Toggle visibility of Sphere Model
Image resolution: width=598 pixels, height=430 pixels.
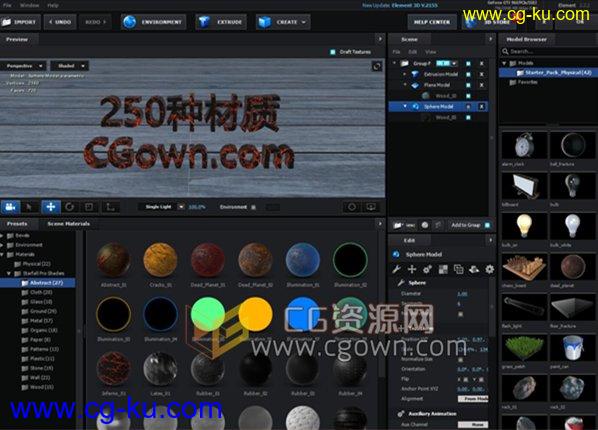(468, 107)
